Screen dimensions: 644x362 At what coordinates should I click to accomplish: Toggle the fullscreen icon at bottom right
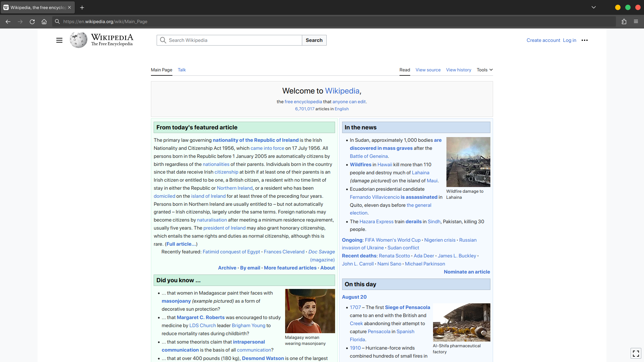[x=636, y=353]
